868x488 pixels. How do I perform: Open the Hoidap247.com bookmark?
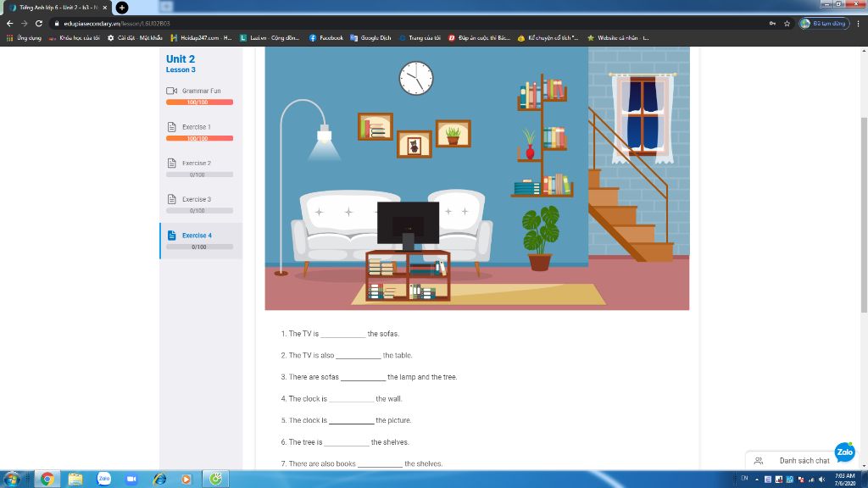[x=202, y=37]
